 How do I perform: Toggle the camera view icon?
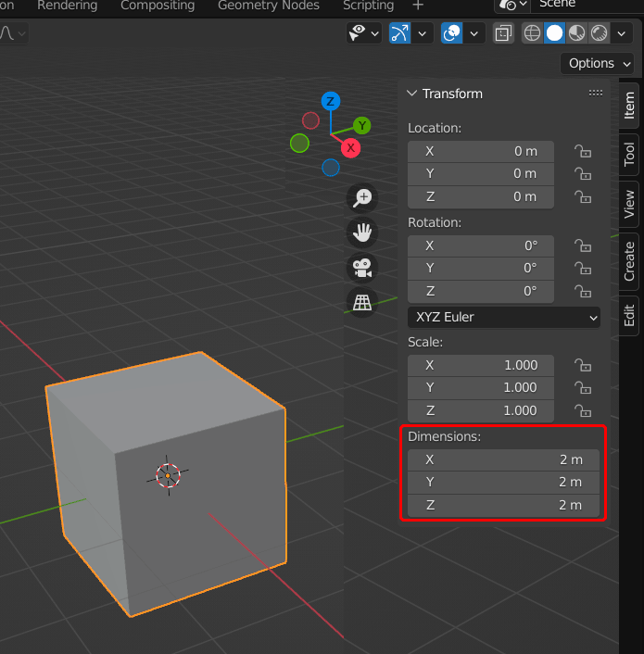pos(362,267)
